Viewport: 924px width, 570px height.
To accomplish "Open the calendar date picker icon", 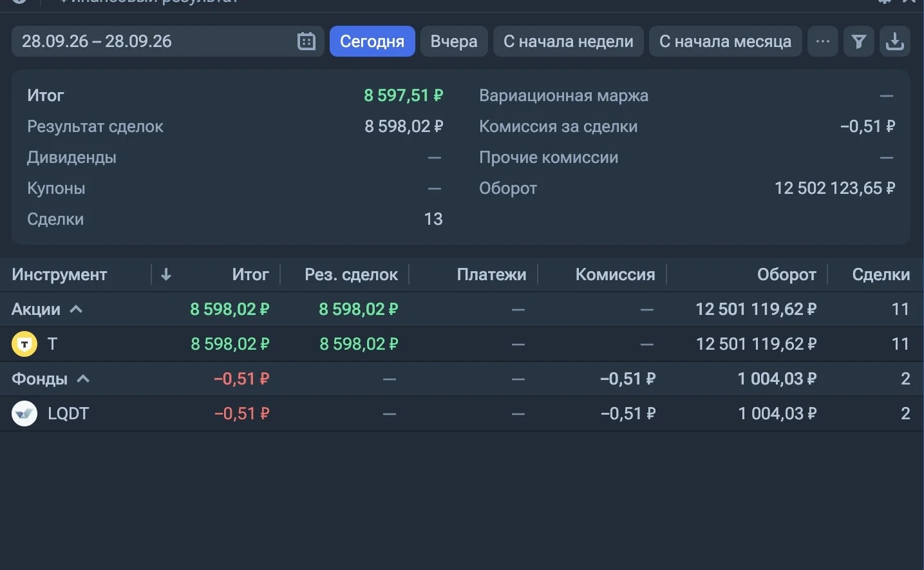I will tap(306, 41).
